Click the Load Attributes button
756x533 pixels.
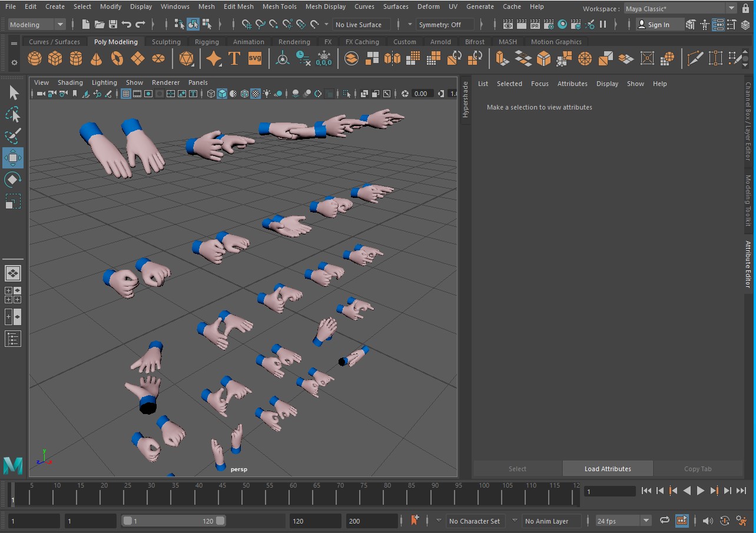(608, 469)
